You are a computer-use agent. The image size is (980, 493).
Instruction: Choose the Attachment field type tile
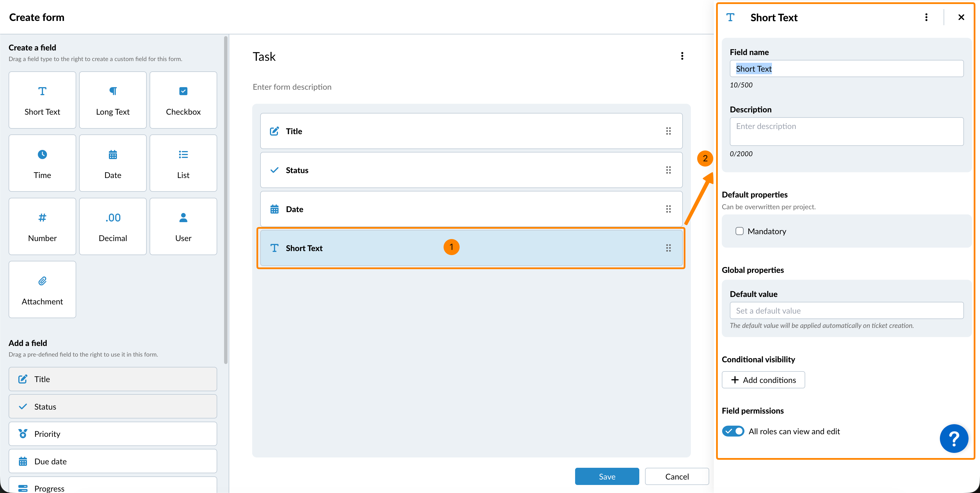click(x=42, y=289)
